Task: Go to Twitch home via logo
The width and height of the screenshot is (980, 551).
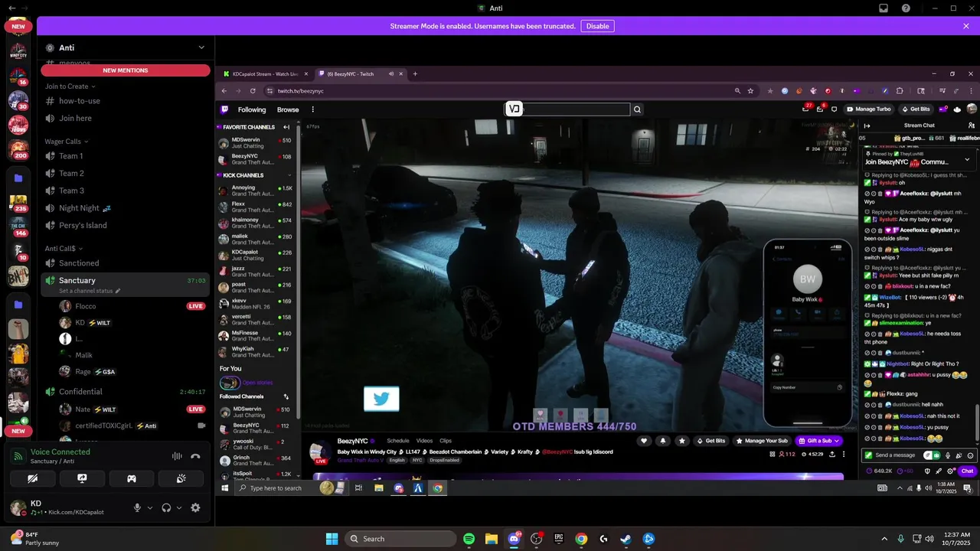Action: coord(224,109)
